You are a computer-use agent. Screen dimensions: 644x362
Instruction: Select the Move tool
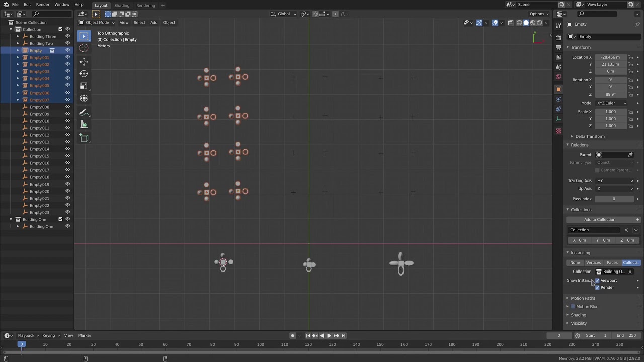tap(84, 62)
